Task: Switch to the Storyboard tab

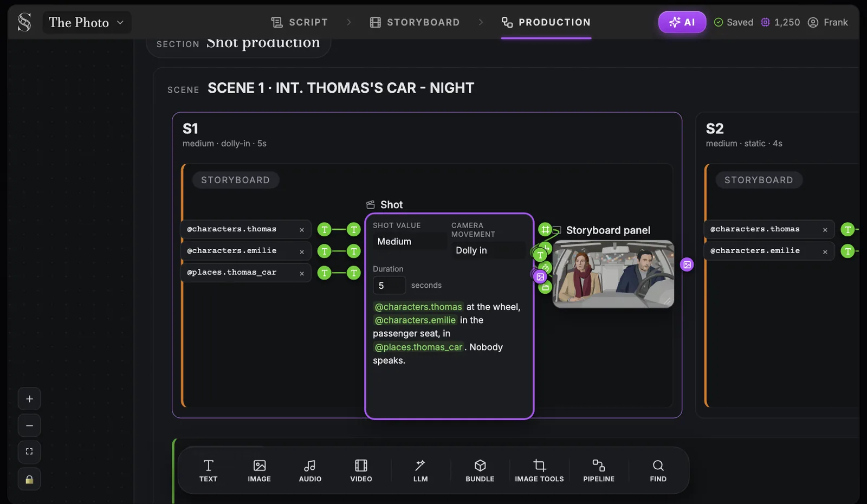Action: (415, 22)
